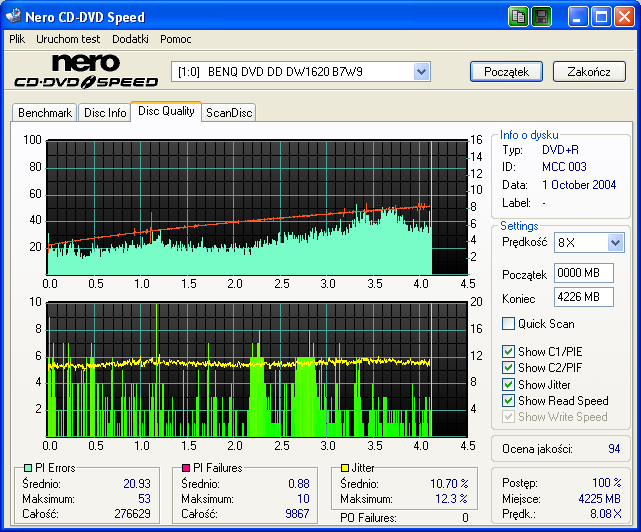Image resolution: width=641 pixels, height=532 pixels.
Task: Click PI Errors total 276629
Action: pyautogui.click(x=132, y=514)
